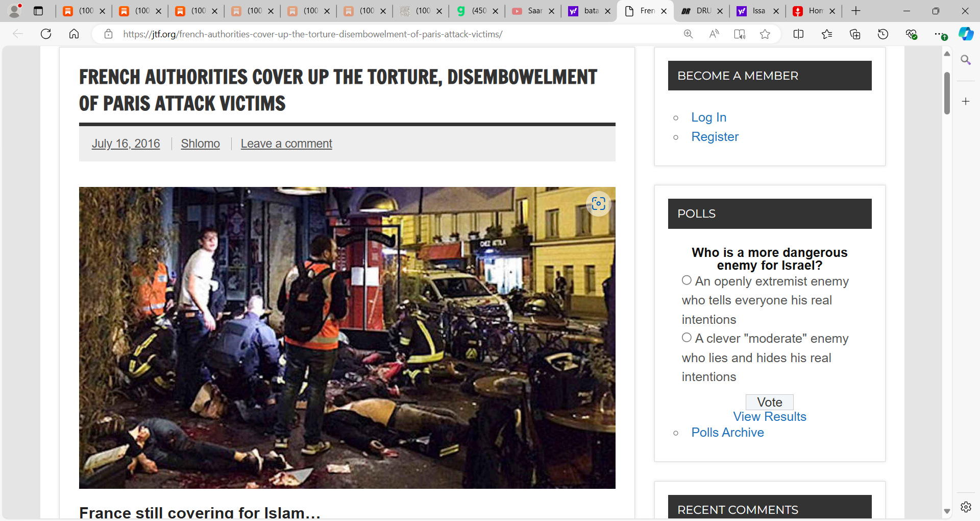
Task: Click the article's main photo
Action: pyautogui.click(x=347, y=338)
